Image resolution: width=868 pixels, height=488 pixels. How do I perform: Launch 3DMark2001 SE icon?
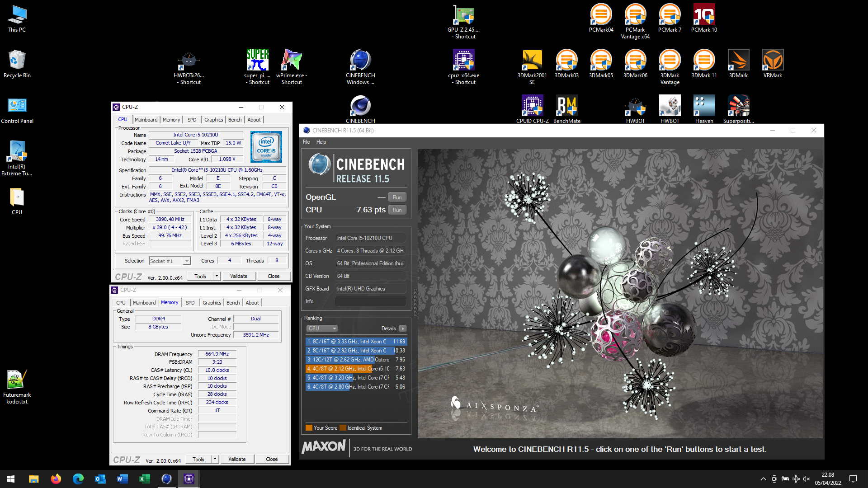coord(533,67)
